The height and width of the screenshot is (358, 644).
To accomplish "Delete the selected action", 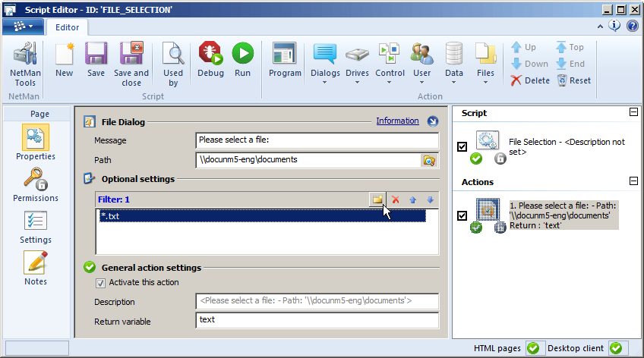I will point(530,80).
